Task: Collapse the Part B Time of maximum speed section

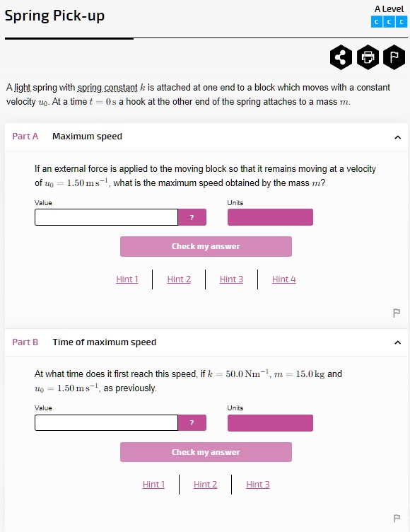Action: pos(397,342)
